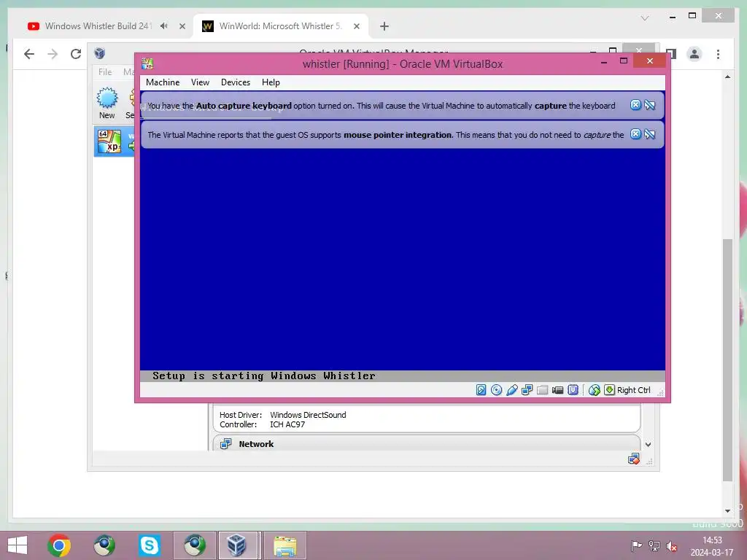Click the Chrome side panel icon
The width and height of the screenshot is (747, 560).
click(671, 54)
